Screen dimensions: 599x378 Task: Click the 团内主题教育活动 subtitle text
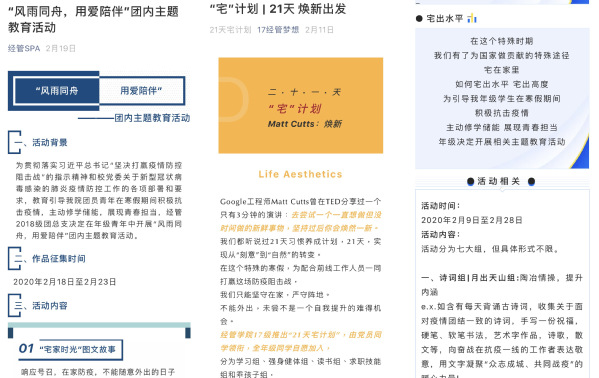(152, 118)
